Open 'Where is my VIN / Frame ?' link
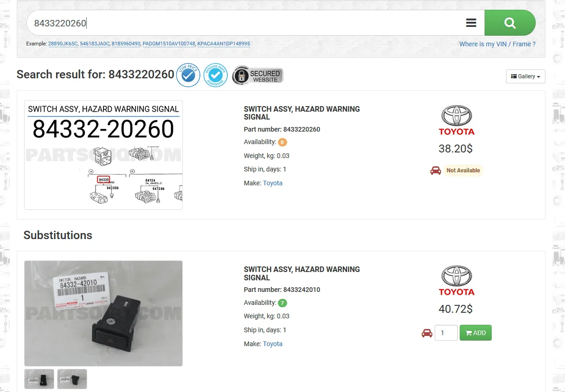This screenshot has height=392, width=565. [x=497, y=44]
